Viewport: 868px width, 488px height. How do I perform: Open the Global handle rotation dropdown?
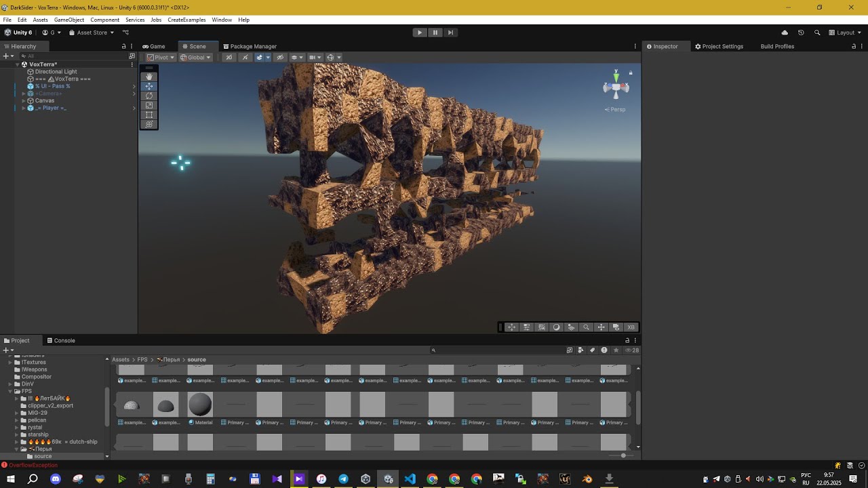[x=195, y=58]
